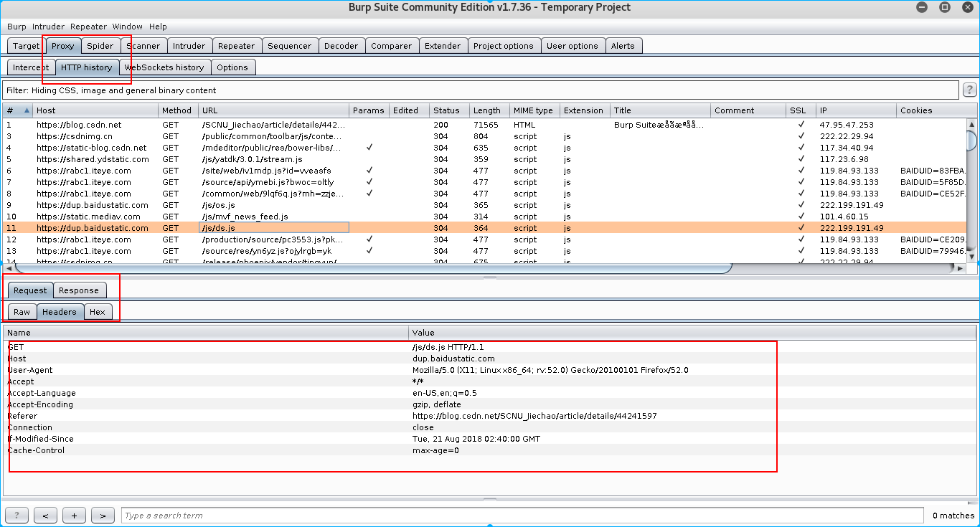Select the https://csdnimg.cn row numbered 3

click(x=484, y=136)
